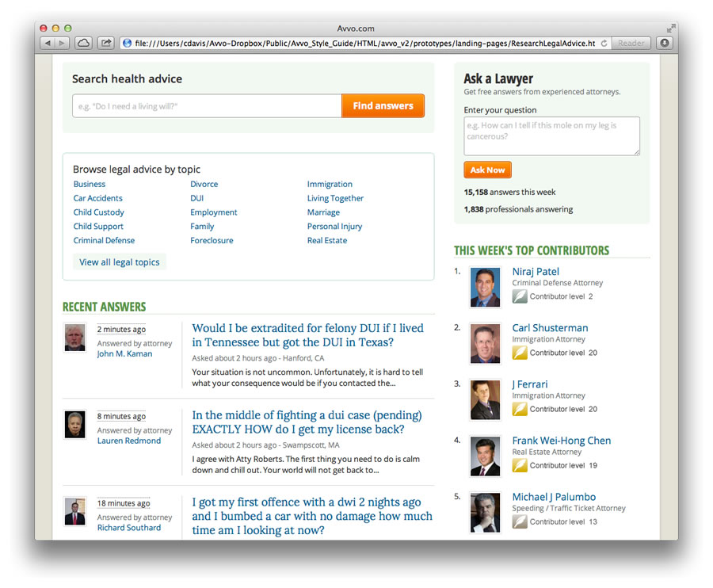Image resolution: width=713 pixels, height=588 pixels.
Task: Click the contributor badge for Michael J Palumbo
Action: pos(520,522)
